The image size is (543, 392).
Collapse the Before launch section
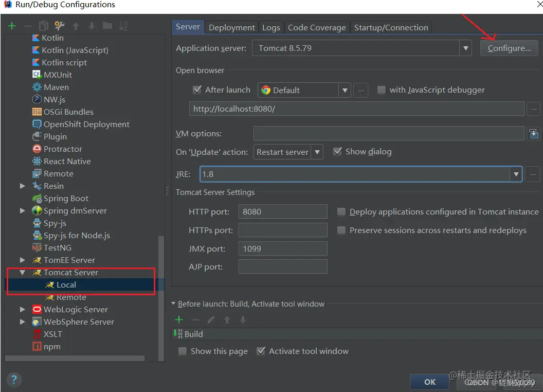point(173,304)
